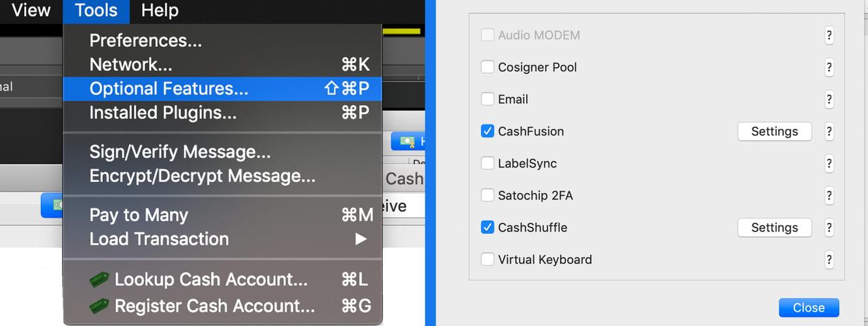Open CashShuffle Settings
868x326 pixels.
point(774,228)
